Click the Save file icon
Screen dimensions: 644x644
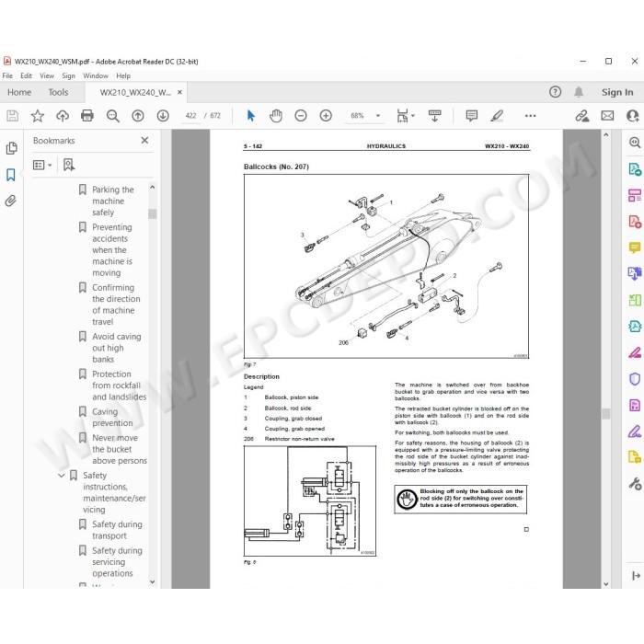(x=12, y=116)
